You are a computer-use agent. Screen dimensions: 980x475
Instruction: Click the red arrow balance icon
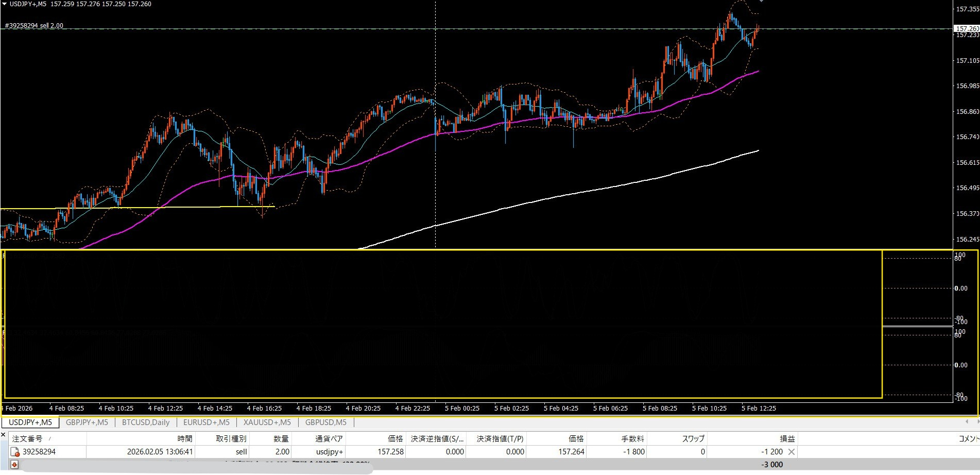pos(14,465)
